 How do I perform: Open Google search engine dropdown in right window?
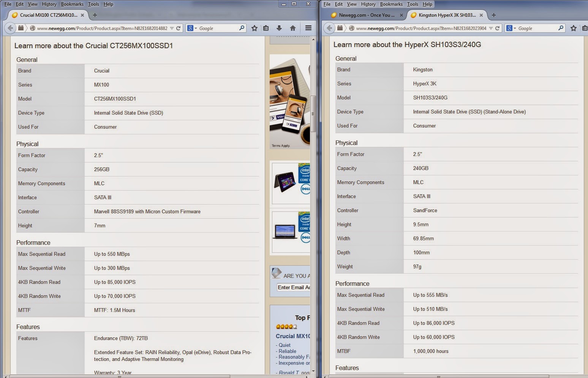tap(511, 28)
